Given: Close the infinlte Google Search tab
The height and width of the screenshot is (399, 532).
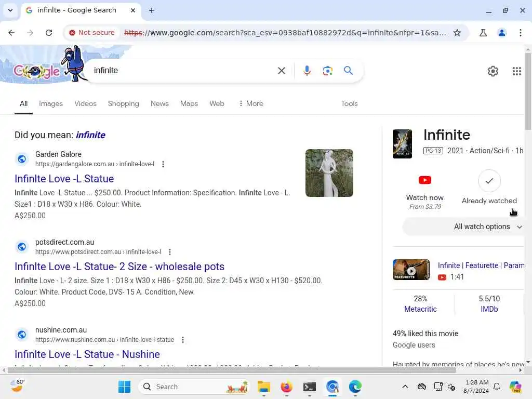Looking at the screenshot, I should [x=133, y=10].
